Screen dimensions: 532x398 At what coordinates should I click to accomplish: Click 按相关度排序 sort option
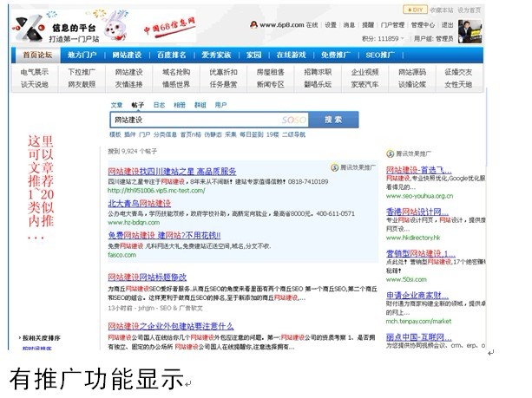click(42, 338)
